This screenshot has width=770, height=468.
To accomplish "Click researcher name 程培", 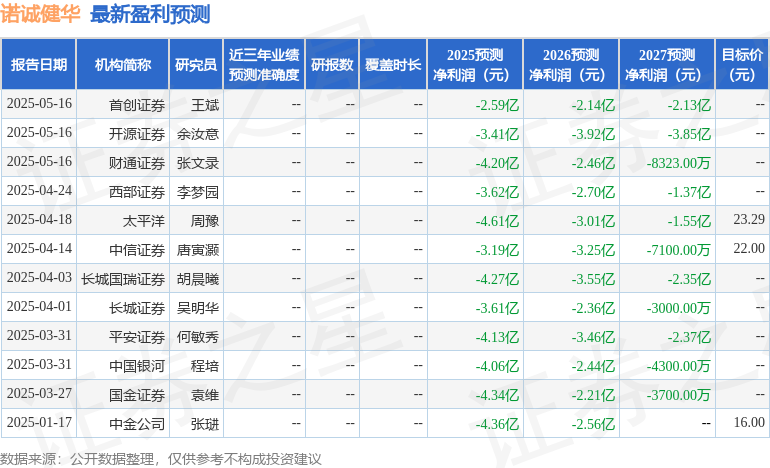I will point(205,366).
